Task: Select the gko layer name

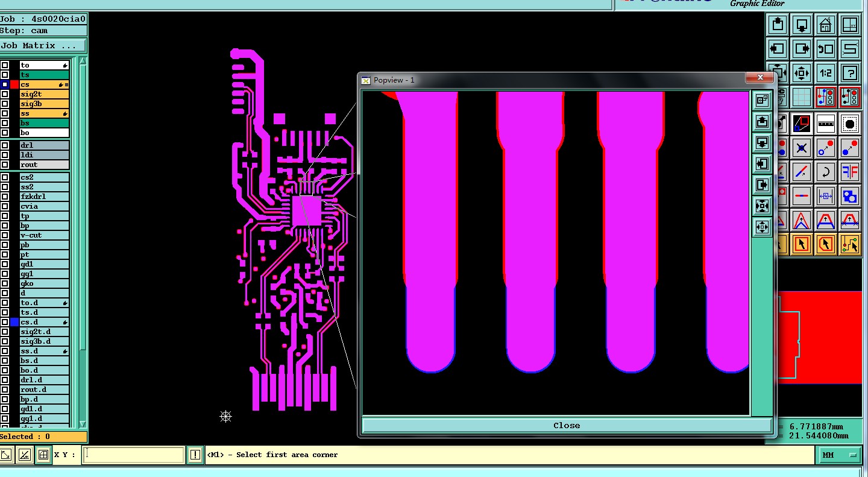Action: point(45,283)
